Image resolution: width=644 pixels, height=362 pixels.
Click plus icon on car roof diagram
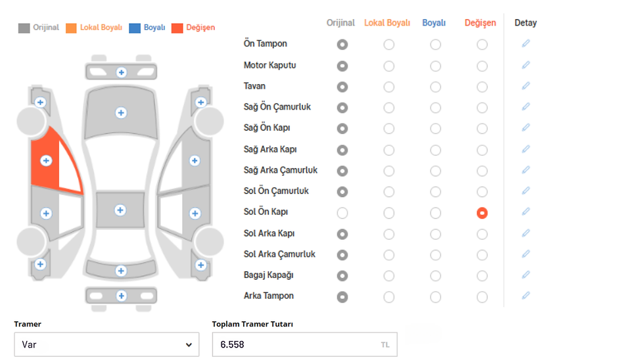point(120,210)
